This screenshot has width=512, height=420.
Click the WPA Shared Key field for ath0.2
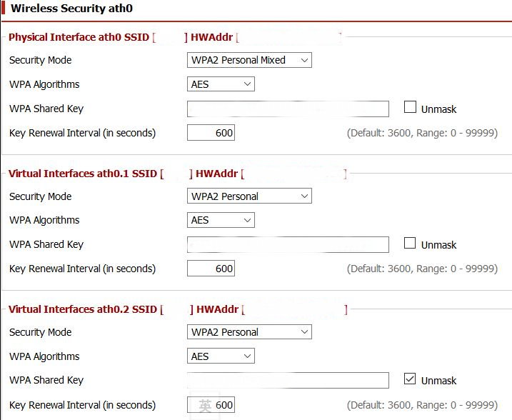coord(288,380)
